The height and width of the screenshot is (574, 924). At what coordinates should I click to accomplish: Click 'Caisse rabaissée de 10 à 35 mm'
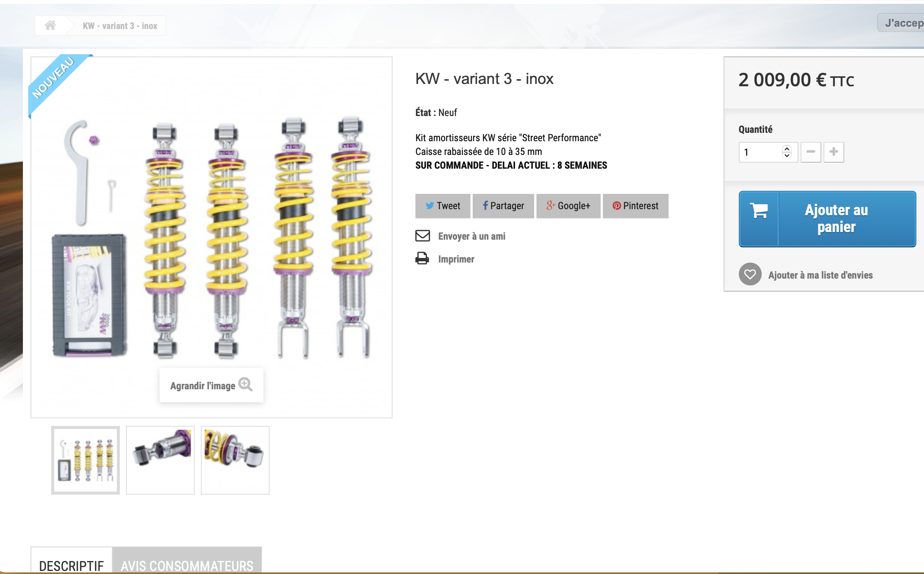(479, 152)
